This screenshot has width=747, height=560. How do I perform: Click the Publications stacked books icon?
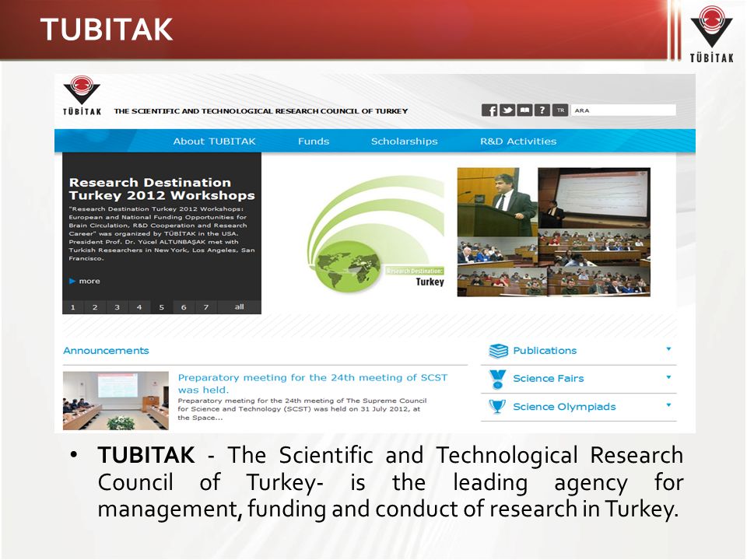pos(498,351)
